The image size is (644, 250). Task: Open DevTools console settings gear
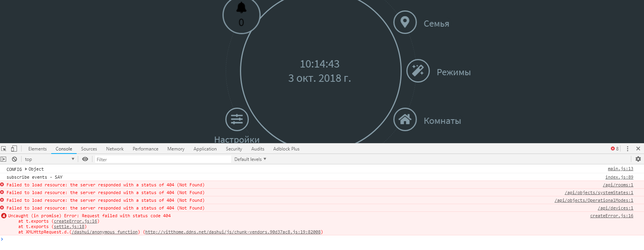(x=638, y=159)
